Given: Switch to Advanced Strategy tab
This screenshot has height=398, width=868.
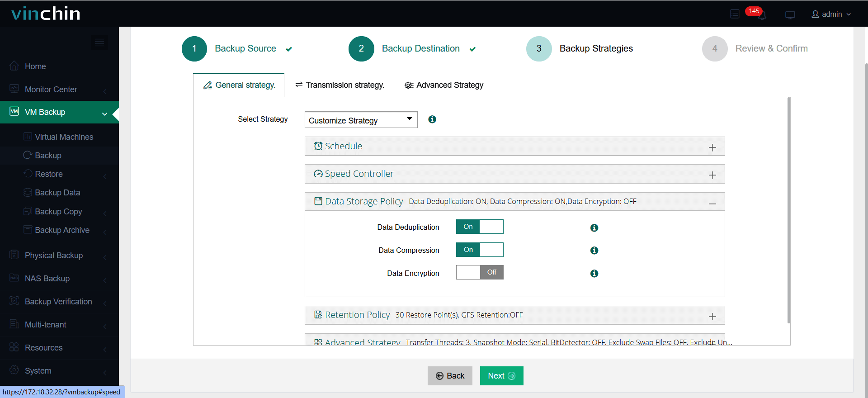Looking at the screenshot, I should click(x=444, y=85).
